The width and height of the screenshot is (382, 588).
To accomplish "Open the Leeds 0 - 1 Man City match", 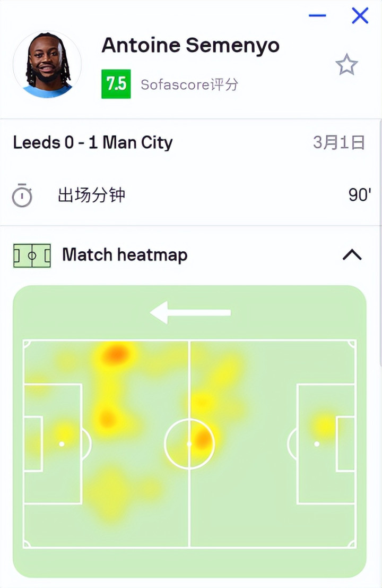I will coord(93,142).
